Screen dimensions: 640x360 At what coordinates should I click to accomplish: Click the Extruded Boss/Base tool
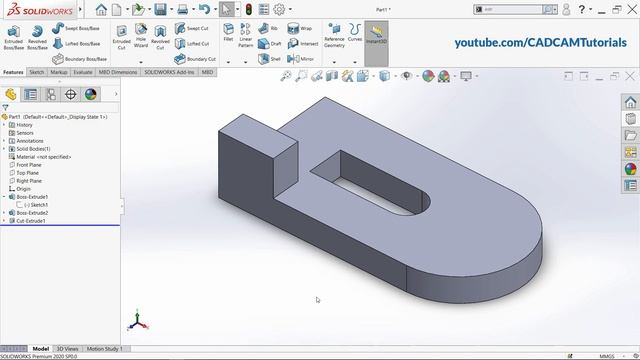13,38
